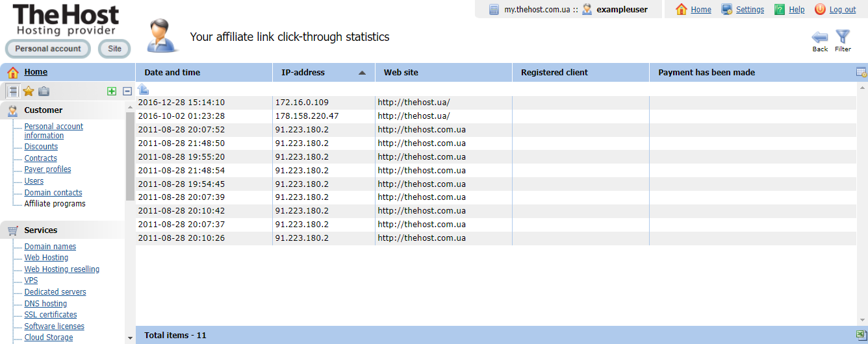Select row with IP 178.158.220.47
Viewport: 868px width, 344px height.
coord(496,116)
